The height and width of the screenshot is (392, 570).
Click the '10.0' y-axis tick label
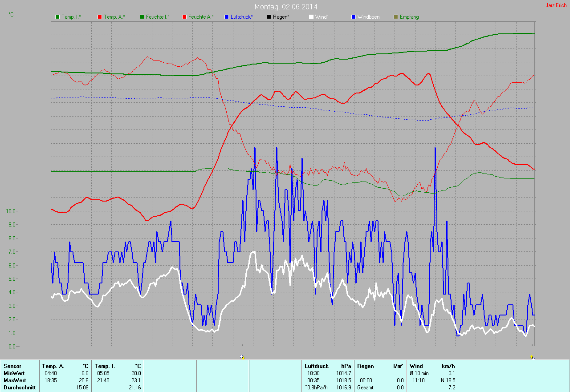(x=11, y=211)
